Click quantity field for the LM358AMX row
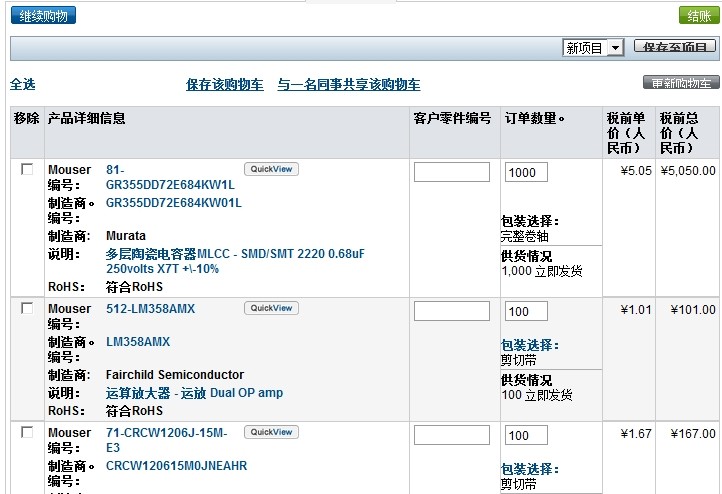This screenshot has height=494, width=722. [x=526, y=311]
